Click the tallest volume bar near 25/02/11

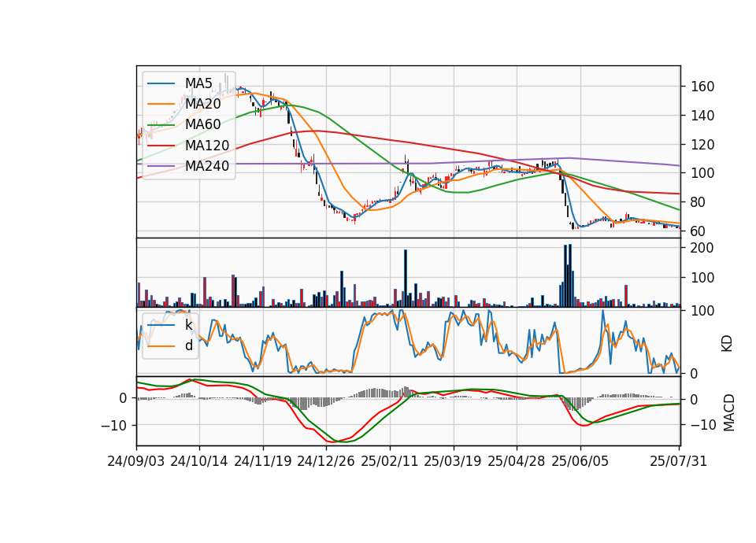pyautogui.click(x=406, y=279)
